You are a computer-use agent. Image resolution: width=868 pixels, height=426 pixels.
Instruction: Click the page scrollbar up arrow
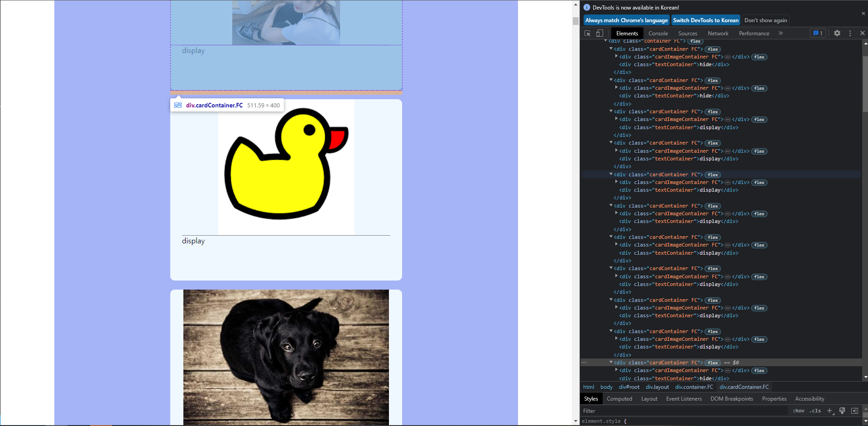575,5
